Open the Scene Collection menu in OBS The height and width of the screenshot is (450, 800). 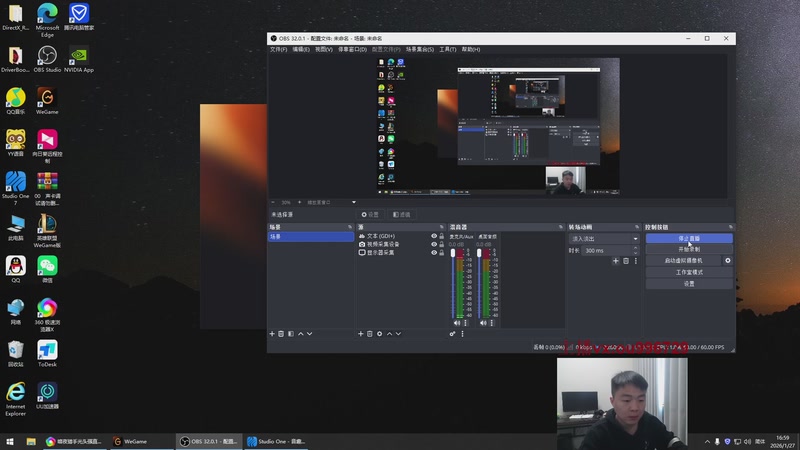[x=420, y=49]
